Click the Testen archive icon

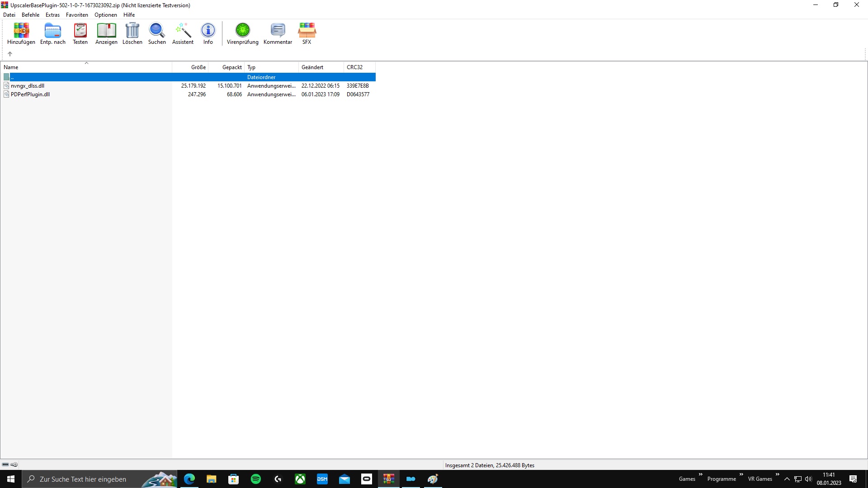click(80, 33)
